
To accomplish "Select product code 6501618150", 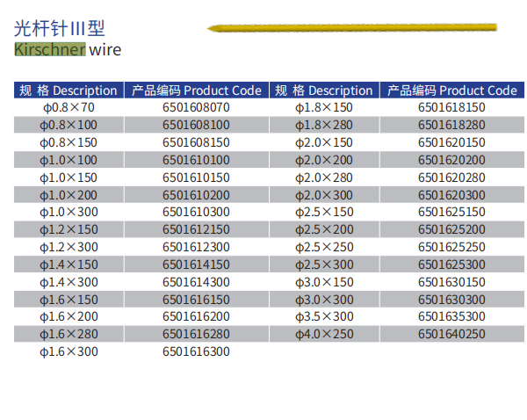I will (451, 107).
